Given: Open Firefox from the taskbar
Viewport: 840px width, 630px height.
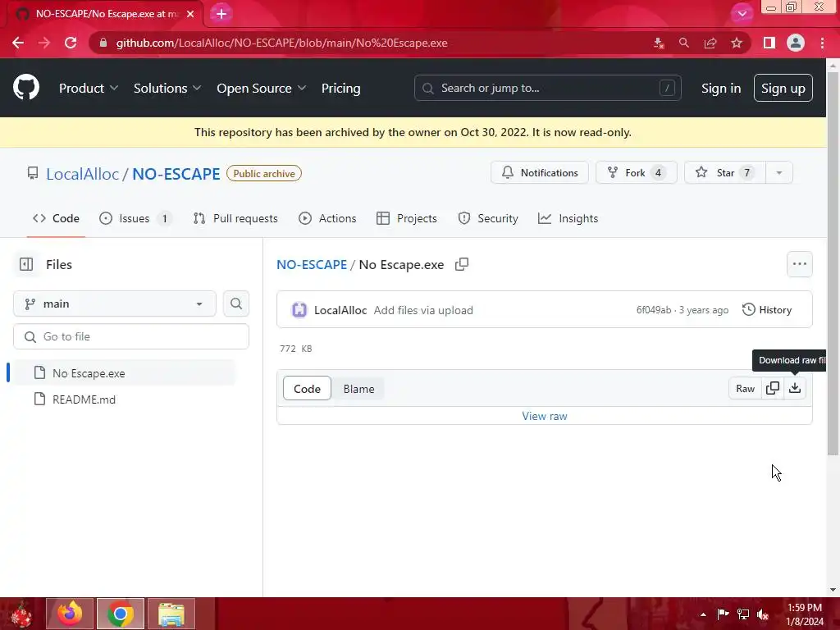Looking at the screenshot, I should [x=70, y=614].
